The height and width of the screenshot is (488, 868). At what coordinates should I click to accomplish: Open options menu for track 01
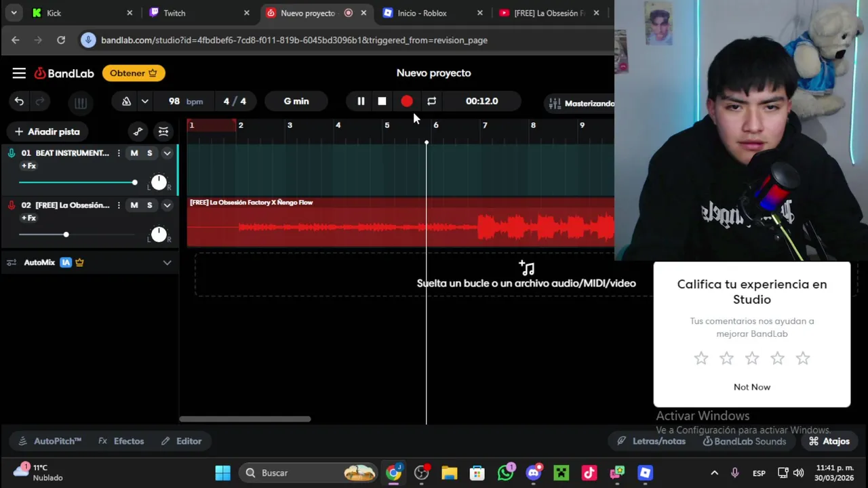point(119,153)
